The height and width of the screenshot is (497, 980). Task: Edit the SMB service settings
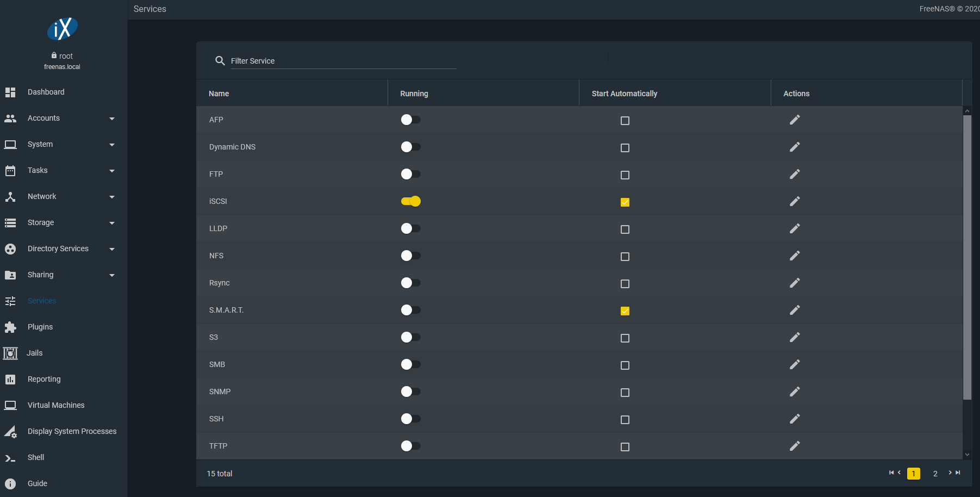795,364
